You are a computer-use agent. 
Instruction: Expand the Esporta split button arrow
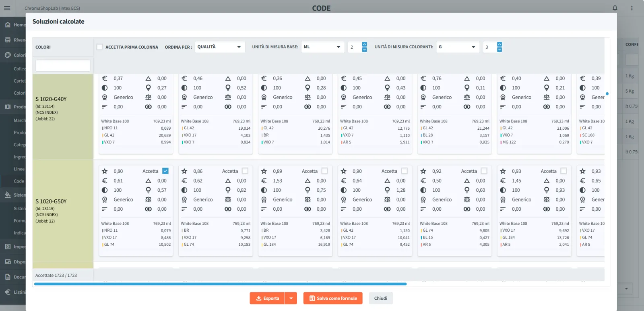pos(291,298)
